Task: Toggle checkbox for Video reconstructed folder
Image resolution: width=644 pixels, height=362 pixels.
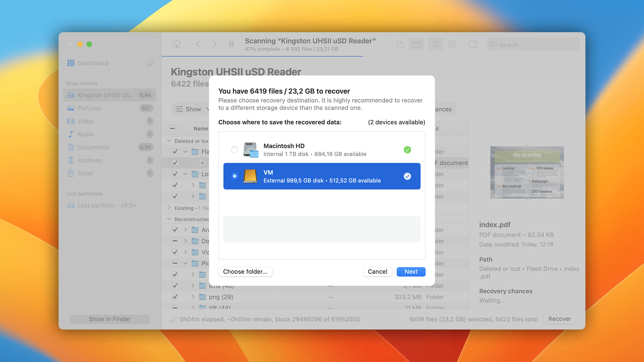Action: [x=175, y=252]
